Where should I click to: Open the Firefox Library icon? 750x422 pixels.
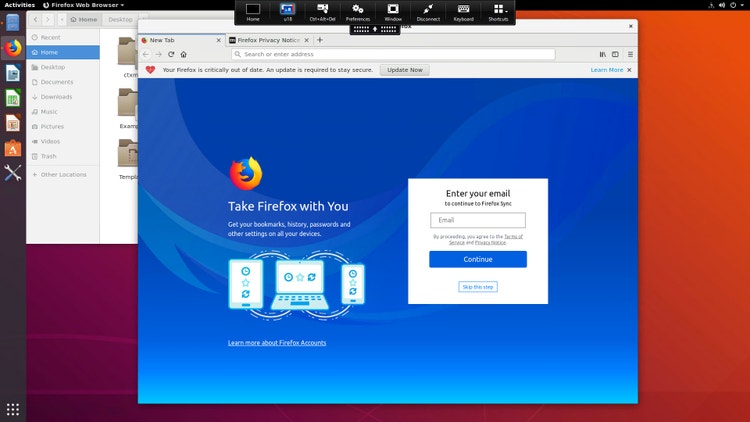(x=603, y=54)
